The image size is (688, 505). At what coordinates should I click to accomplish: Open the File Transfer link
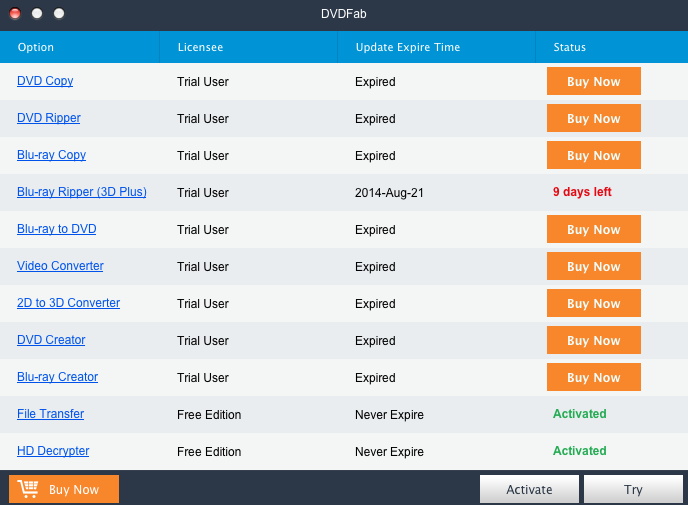pos(50,414)
